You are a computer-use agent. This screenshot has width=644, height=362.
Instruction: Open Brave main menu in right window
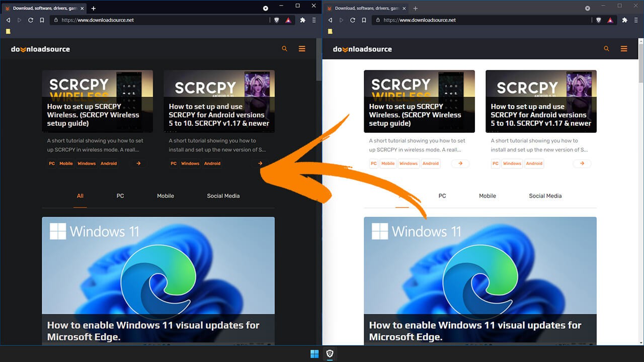(x=636, y=20)
